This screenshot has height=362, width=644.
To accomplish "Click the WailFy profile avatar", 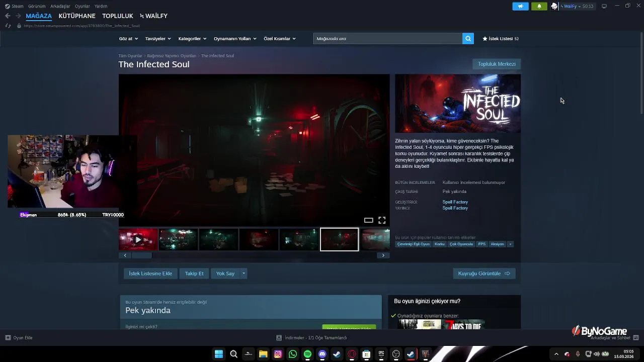I will point(554,6).
